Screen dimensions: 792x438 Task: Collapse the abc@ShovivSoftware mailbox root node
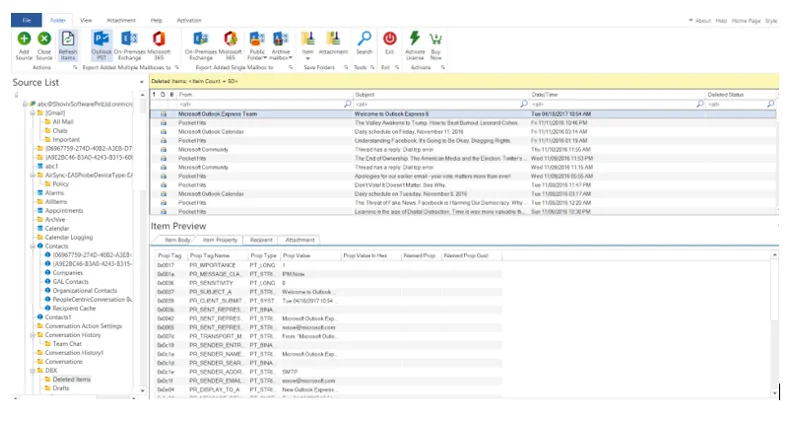(x=25, y=104)
